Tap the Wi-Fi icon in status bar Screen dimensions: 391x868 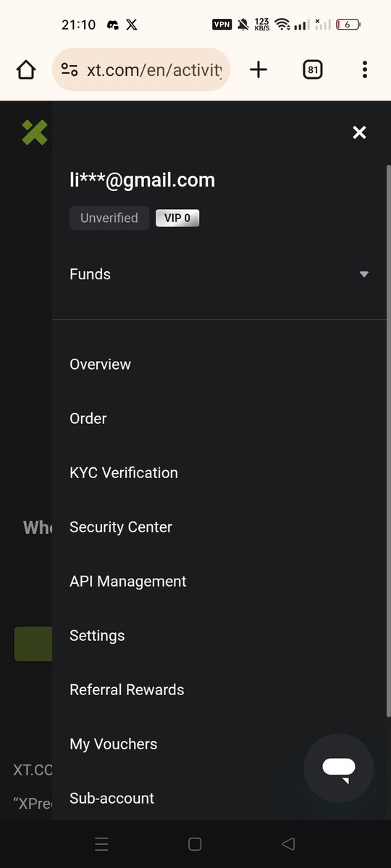point(282,25)
